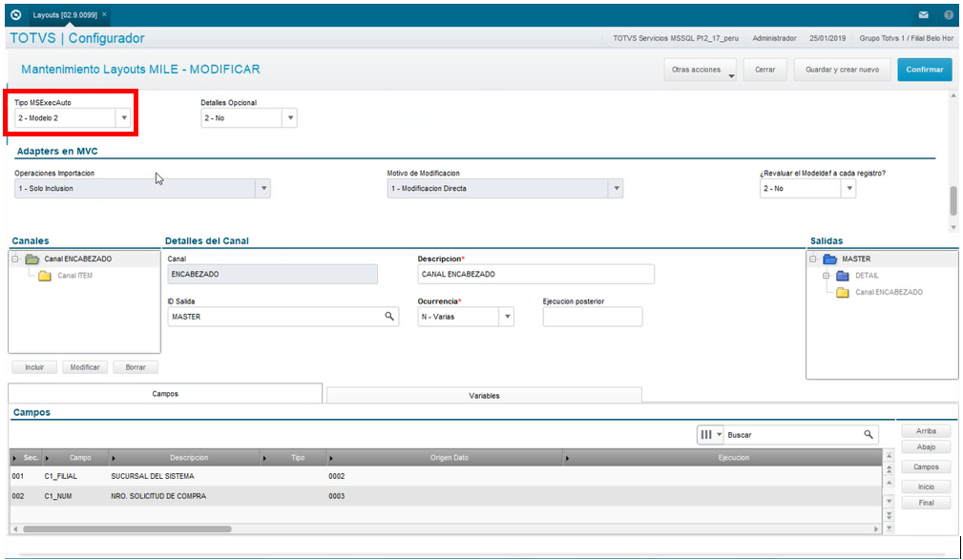Open the mail envelope icon
Image resolution: width=963 pixels, height=560 pixels.
tap(923, 14)
